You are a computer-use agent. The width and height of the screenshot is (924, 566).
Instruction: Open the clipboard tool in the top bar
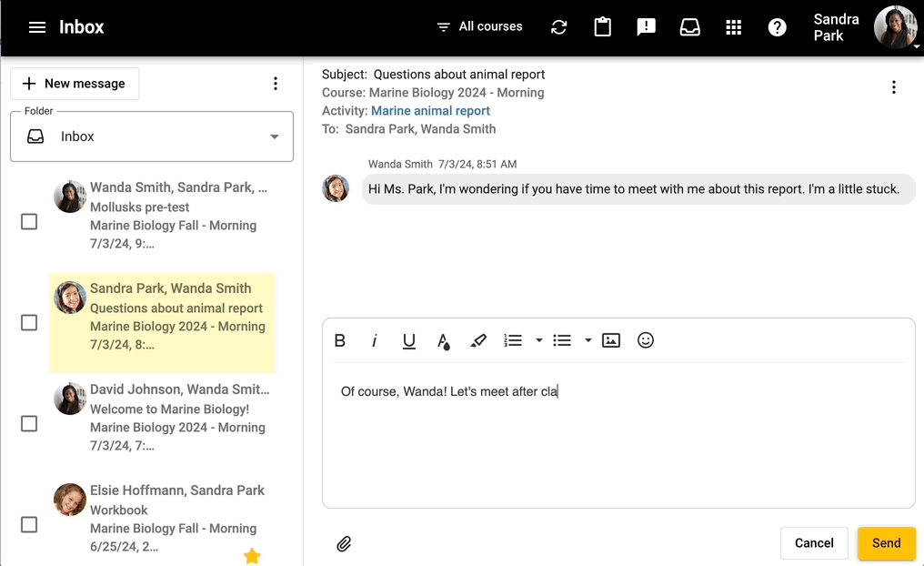pyautogui.click(x=602, y=27)
